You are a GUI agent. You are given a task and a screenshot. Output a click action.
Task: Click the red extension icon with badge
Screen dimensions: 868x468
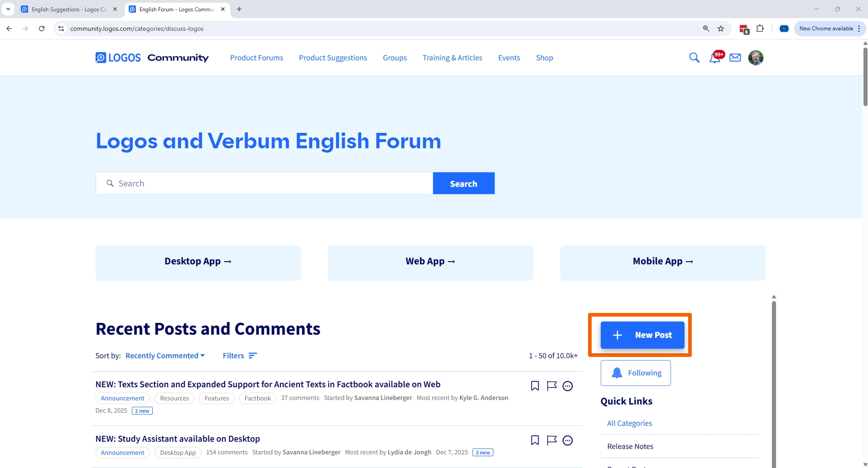(x=744, y=29)
